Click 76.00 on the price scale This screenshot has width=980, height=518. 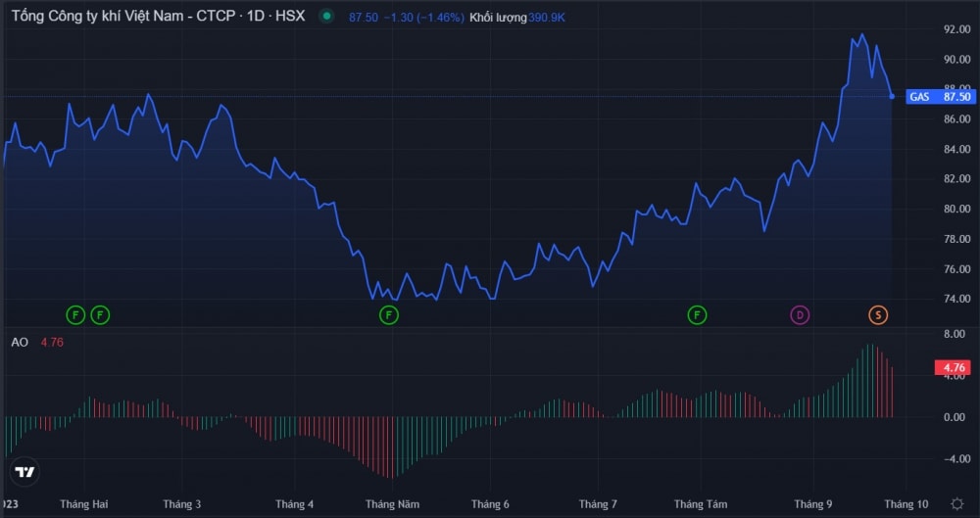[956, 269]
